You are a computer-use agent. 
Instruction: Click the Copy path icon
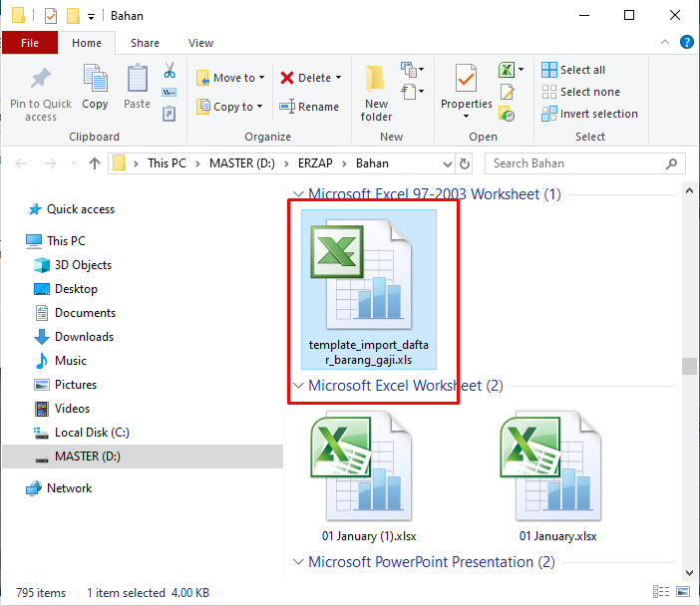pyautogui.click(x=170, y=93)
